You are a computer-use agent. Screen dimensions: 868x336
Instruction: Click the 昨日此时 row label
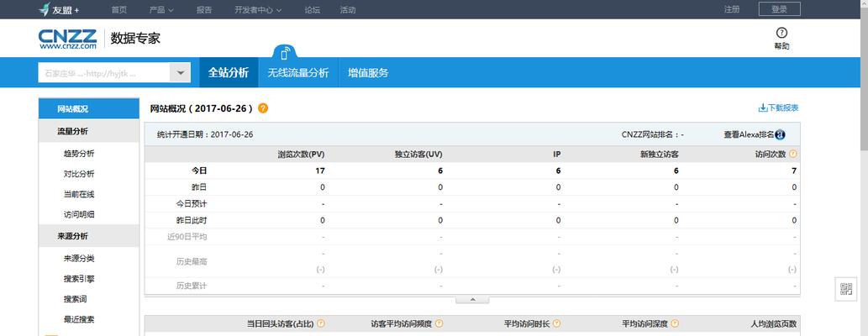[x=192, y=220]
